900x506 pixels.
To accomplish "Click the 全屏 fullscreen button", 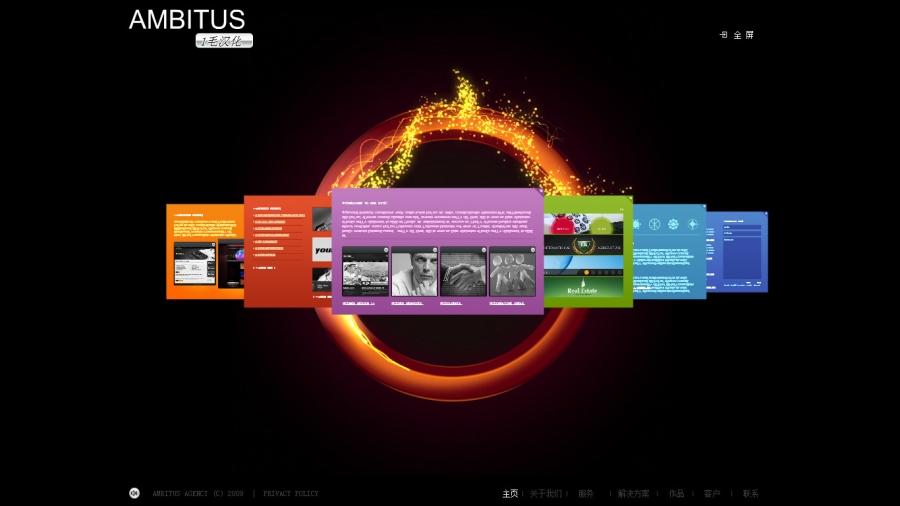I will point(737,35).
